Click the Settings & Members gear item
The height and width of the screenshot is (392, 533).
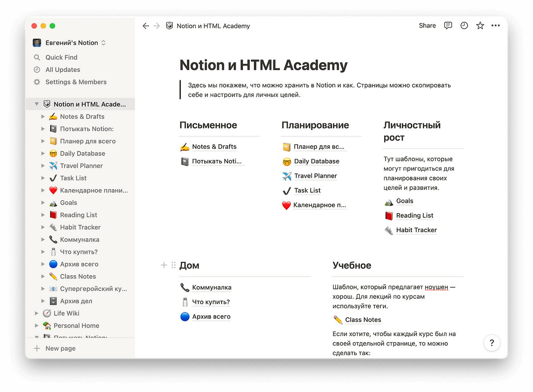coord(76,82)
